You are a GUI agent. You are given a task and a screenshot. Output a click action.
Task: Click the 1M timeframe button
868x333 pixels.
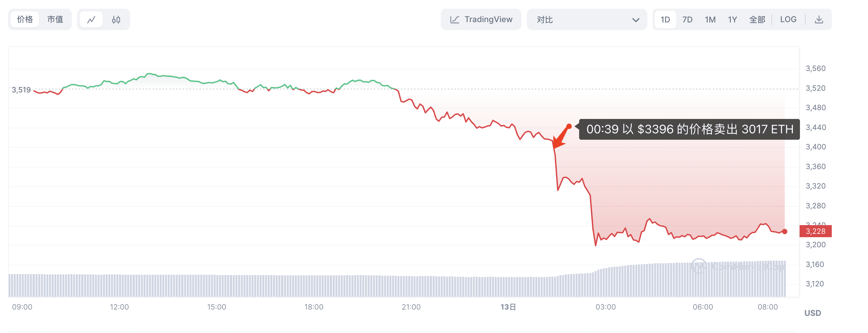pyautogui.click(x=710, y=19)
